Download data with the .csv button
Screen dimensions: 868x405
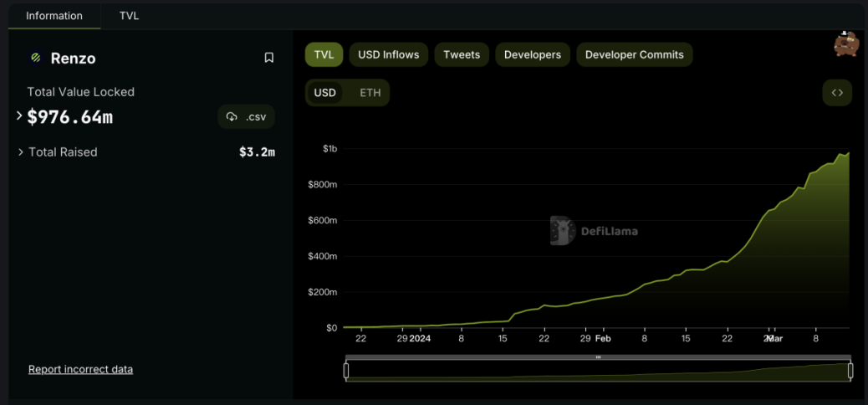[x=247, y=116]
